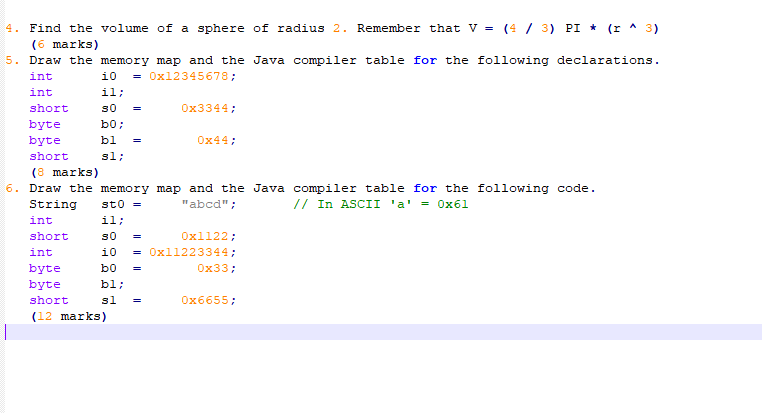
Task: Click the hex value 0x44
Action: coord(212,140)
